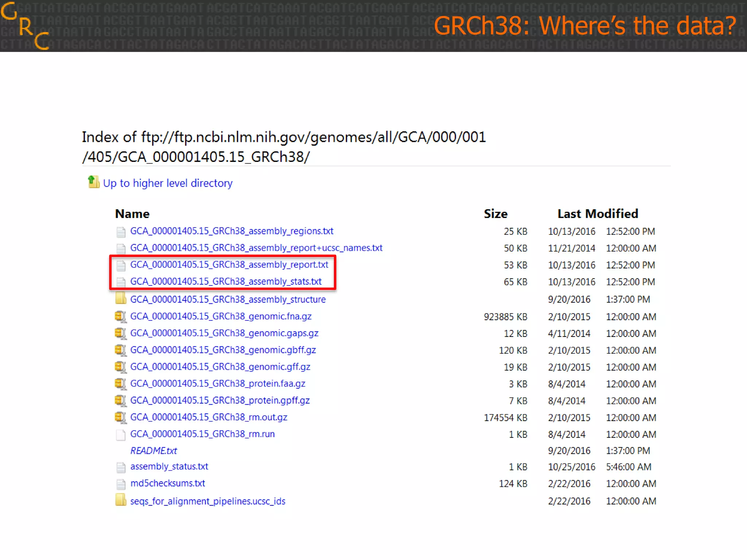
Task: Click file icon for md5checksums.txt
Action: 121,484
